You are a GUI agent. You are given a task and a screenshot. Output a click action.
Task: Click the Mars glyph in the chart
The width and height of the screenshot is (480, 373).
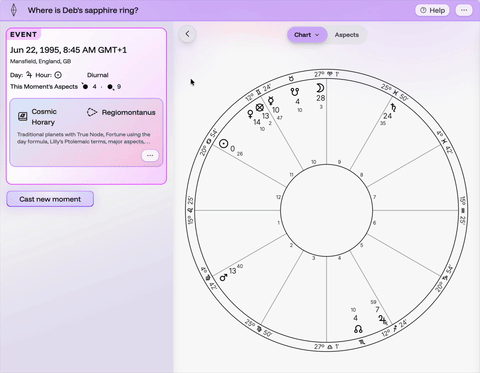224,277
